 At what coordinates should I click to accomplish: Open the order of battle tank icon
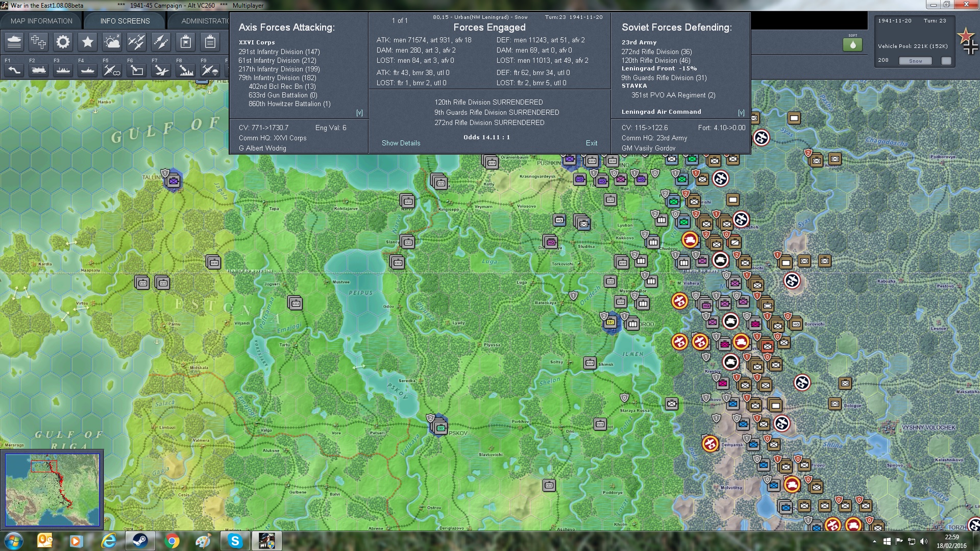pos(14,42)
